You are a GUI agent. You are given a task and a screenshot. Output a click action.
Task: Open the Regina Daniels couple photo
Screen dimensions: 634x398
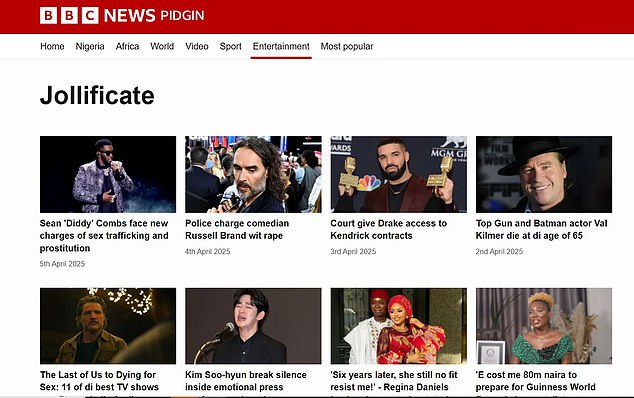coord(399,326)
